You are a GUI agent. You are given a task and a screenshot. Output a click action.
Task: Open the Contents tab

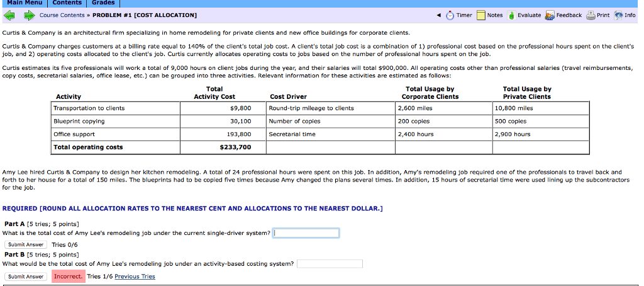point(67,3)
